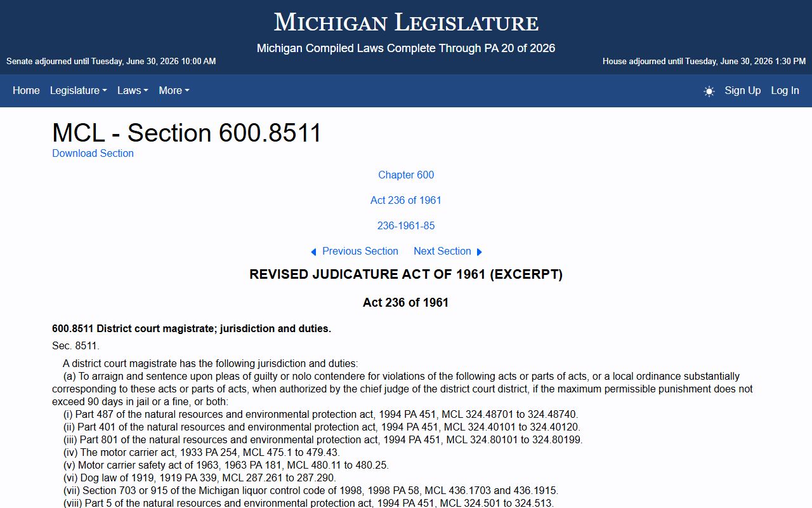Click item (ii) Part 401 text
812x508 pixels.
click(x=322, y=427)
